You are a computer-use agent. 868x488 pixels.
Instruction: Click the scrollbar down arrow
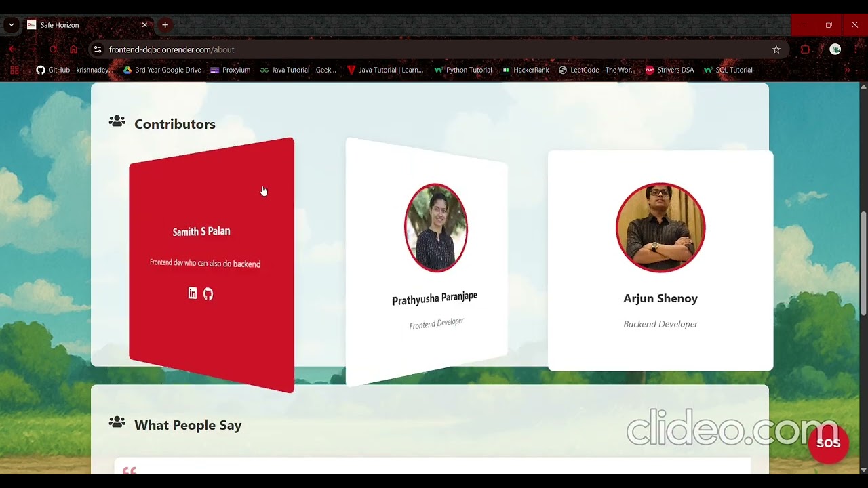863,470
